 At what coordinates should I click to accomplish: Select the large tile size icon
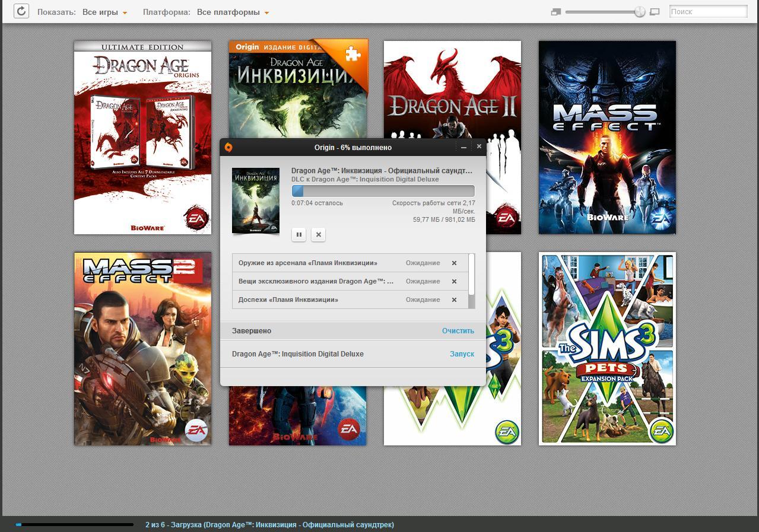[655, 12]
